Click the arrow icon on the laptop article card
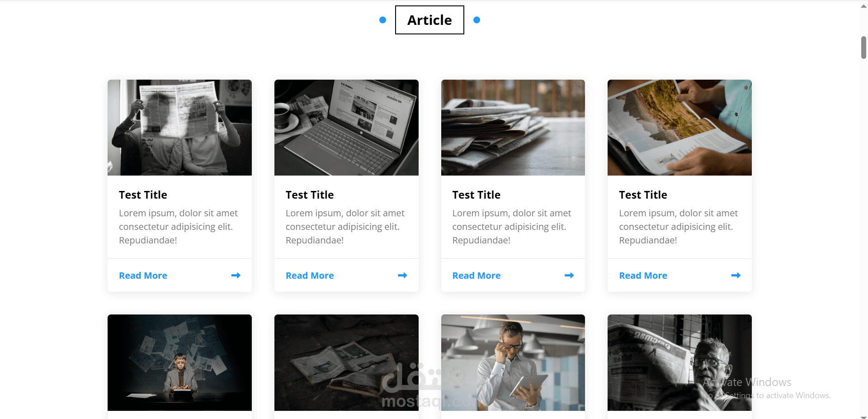Screen dimensions: 868x419 pyautogui.click(x=402, y=276)
